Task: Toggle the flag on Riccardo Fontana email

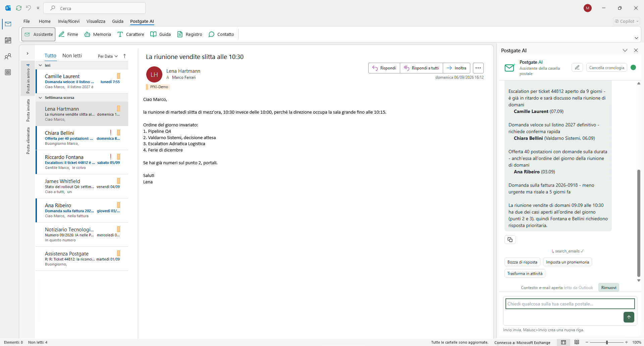Action: tap(118, 157)
